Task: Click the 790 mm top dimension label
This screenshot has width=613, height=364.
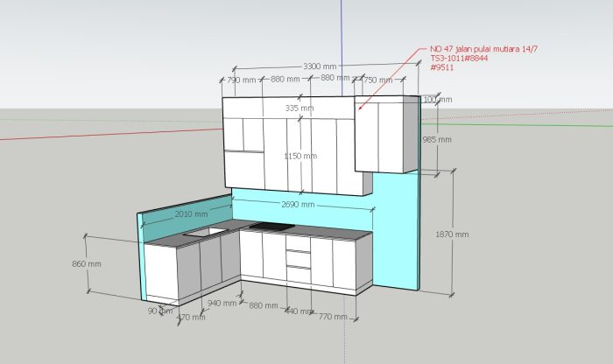Action: click(x=241, y=80)
